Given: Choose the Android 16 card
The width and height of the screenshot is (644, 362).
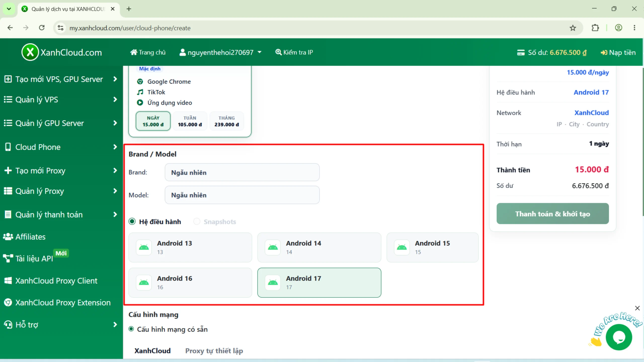Looking at the screenshot, I should click(x=190, y=283).
